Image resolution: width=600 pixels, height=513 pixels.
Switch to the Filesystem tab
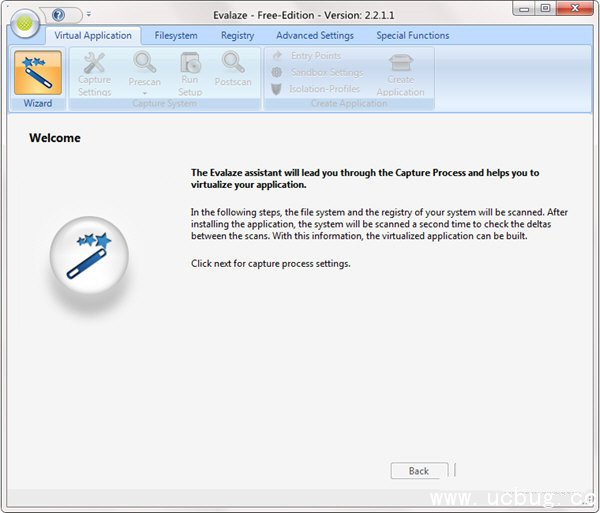176,36
